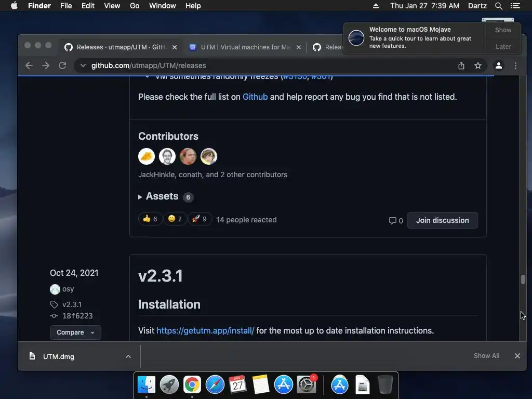Open Notes icon in Dock

coord(261,385)
